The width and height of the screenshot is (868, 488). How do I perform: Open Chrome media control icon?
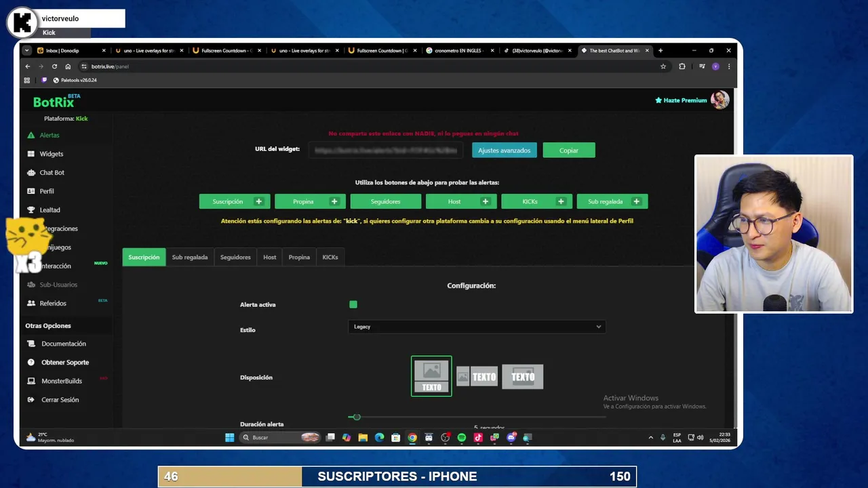[702, 66]
